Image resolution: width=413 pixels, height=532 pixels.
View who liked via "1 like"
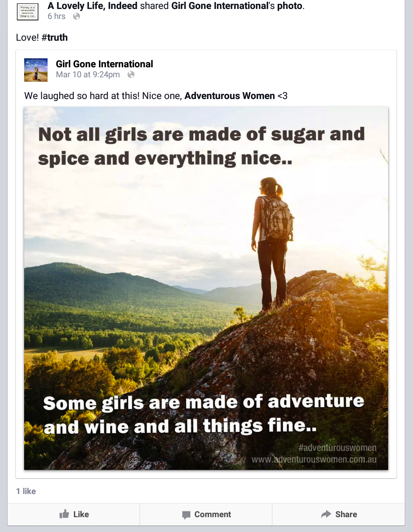point(26,491)
